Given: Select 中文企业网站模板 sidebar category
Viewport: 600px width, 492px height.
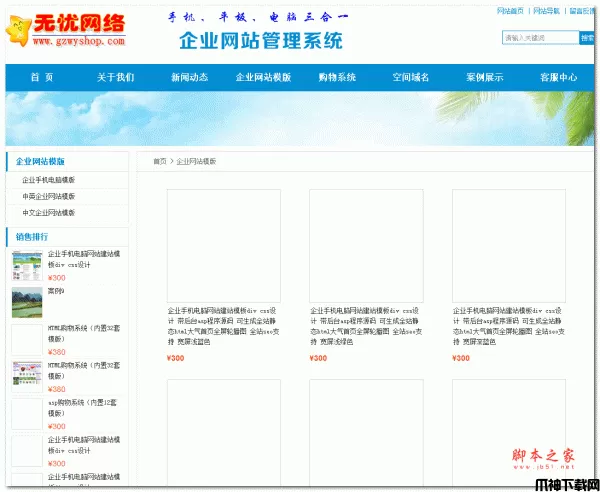Looking at the screenshot, I should 49,213.
